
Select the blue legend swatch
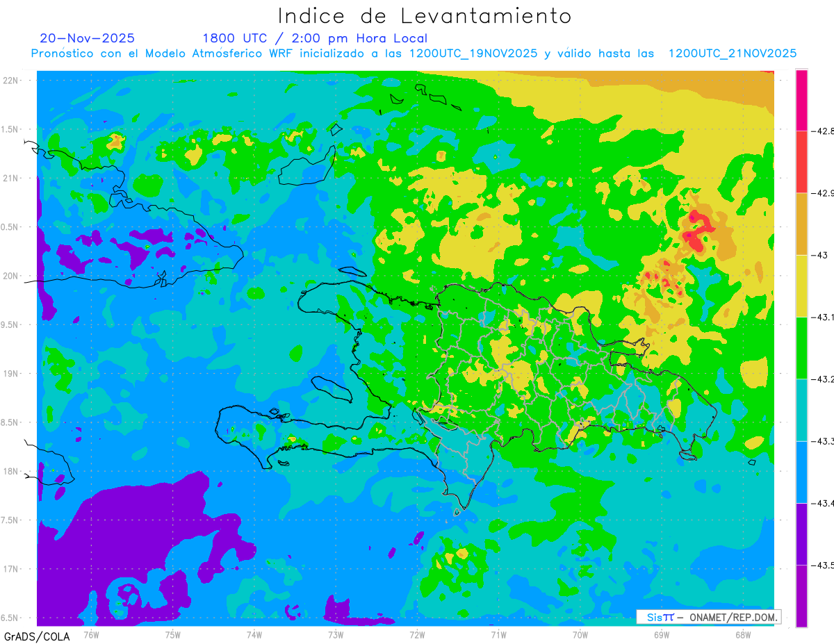point(801,472)
